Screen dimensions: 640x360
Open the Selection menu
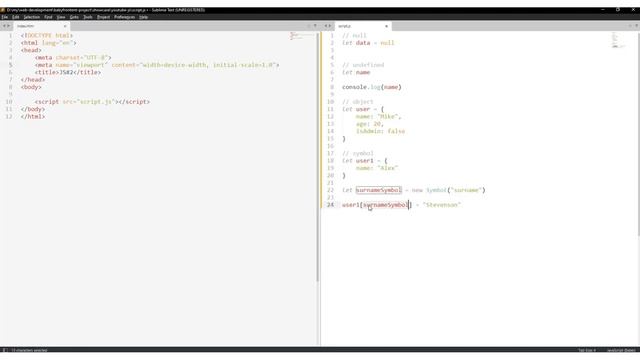pos(31,17)
